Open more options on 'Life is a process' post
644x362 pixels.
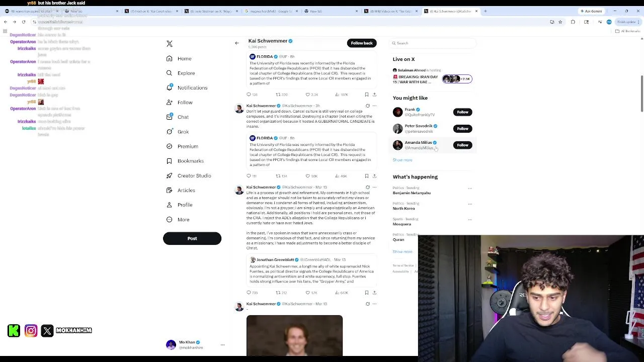pyautogui.click(x=374, y=188)
